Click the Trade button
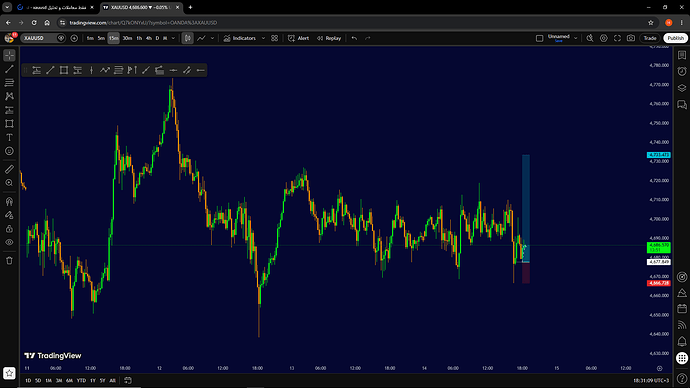The width and height of the screenshot is (690, 388). [x=650, y=38]
